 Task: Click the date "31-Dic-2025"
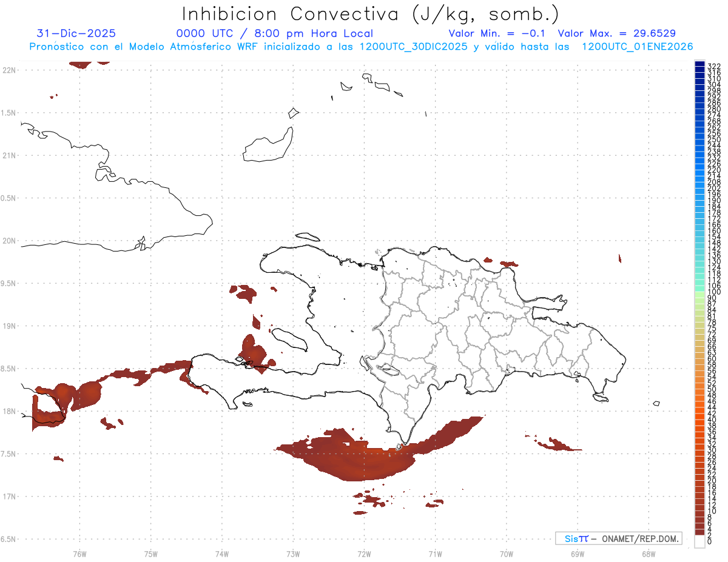coord(76,33)
